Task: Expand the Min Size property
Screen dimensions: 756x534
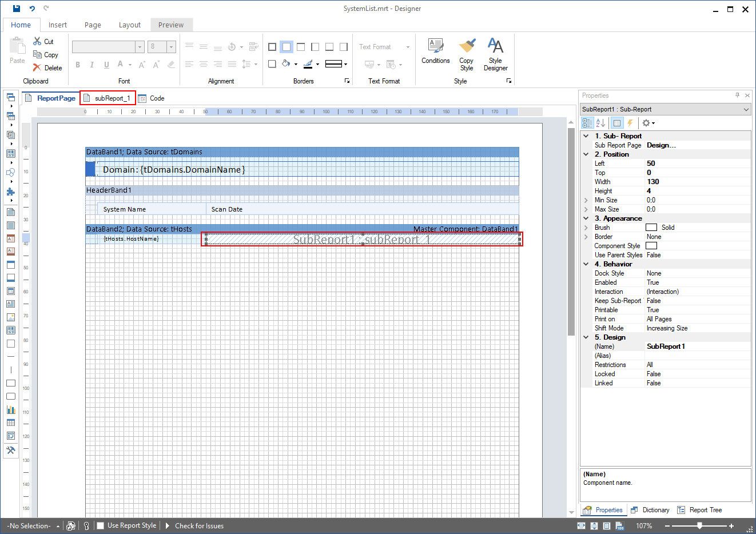Action: pyautogui.click(x=586, y=200)
